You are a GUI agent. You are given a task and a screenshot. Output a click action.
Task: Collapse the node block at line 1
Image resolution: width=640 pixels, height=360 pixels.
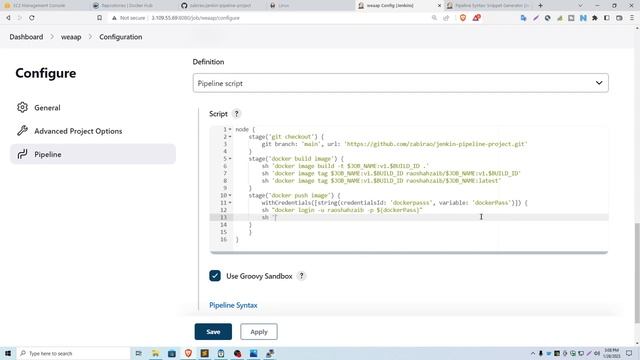pos(230,129)
